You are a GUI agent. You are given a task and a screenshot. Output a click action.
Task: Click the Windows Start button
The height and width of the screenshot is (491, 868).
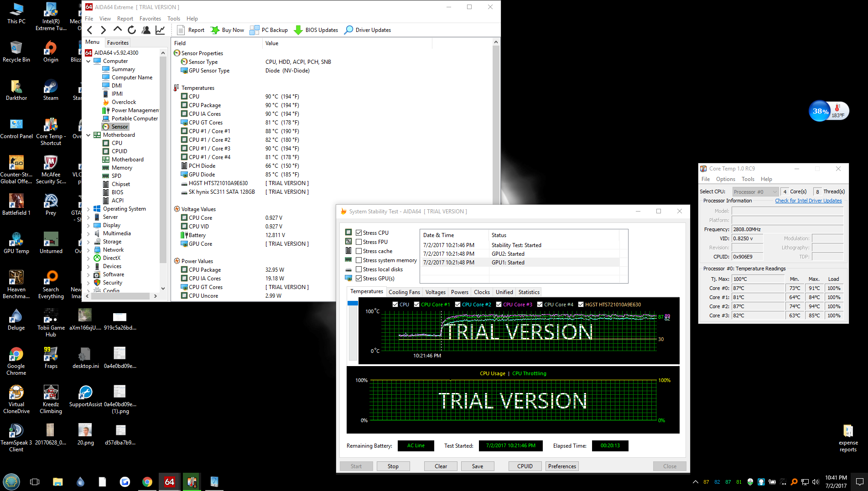[11, 481]
